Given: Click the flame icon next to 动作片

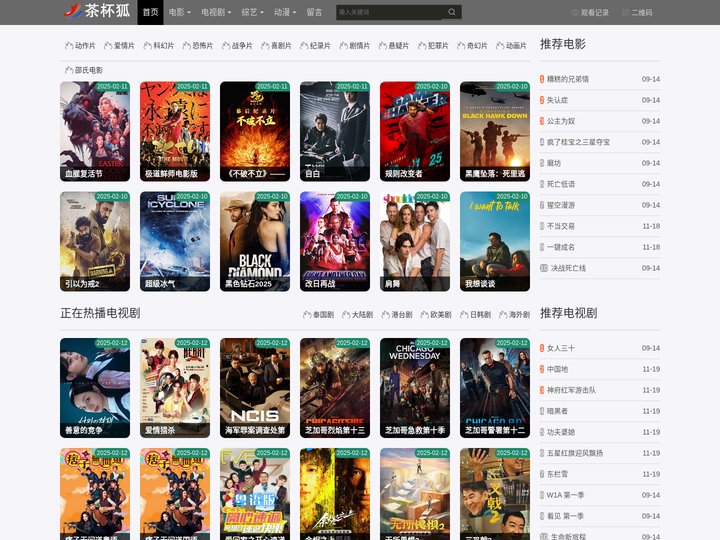Looking at the screenshot, I should point(69,45).
